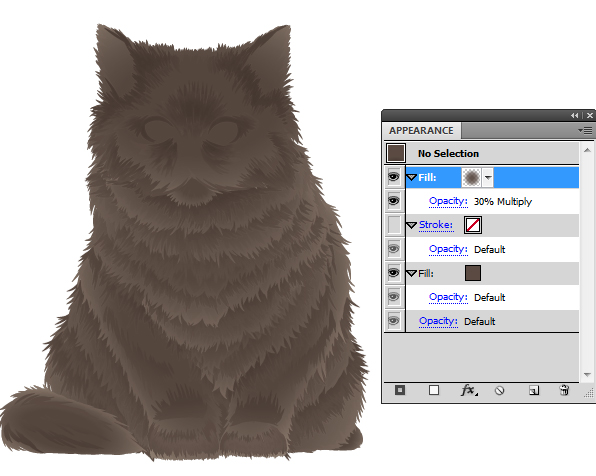This screenshot has width=596, height=476.
Task: Click Clear Appearance icon
Action: [x=499, y=390]
